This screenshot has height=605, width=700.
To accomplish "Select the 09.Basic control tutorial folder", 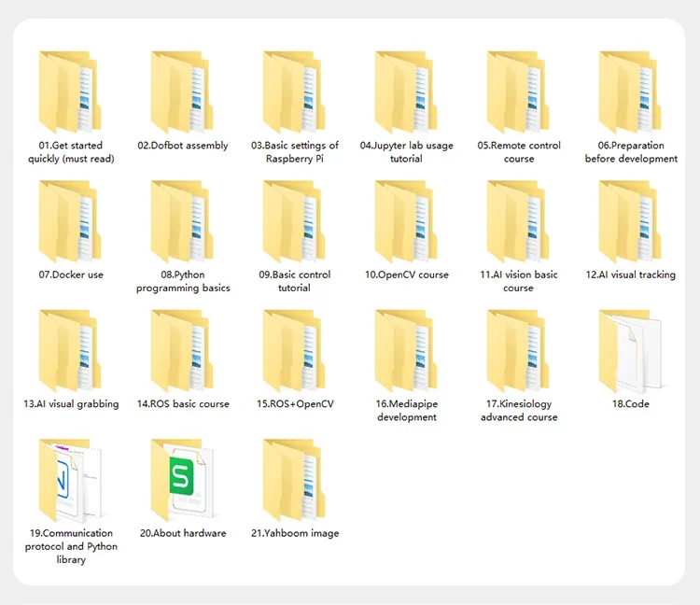I will [x=294, y=221].
